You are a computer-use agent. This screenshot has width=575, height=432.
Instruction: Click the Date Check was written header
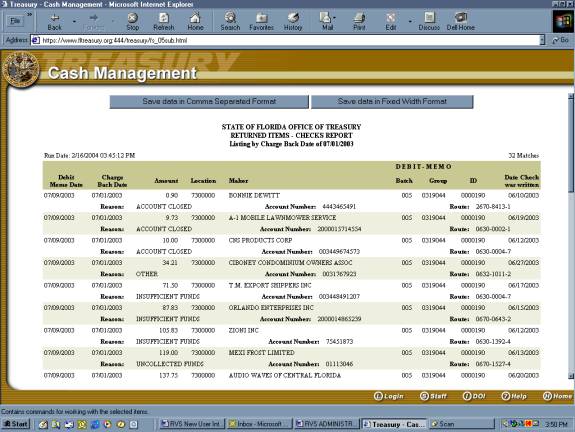pyautogui.click(x=521, y=181)
